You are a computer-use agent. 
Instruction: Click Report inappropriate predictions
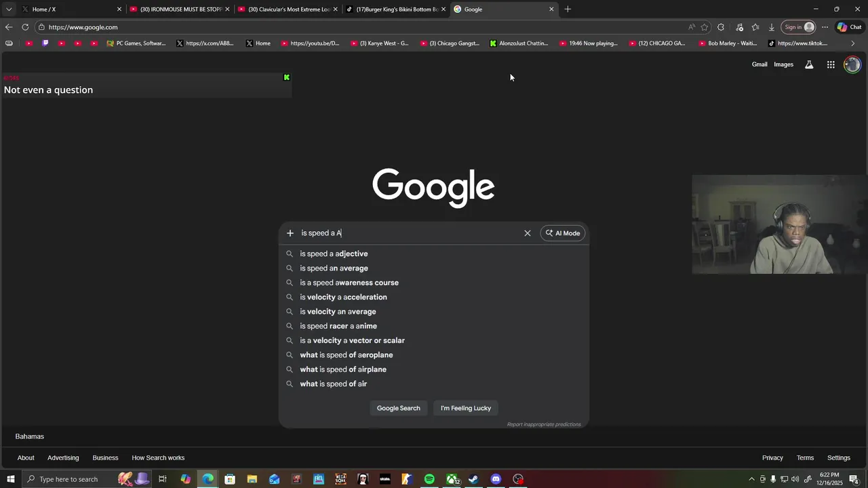[544, 424]
